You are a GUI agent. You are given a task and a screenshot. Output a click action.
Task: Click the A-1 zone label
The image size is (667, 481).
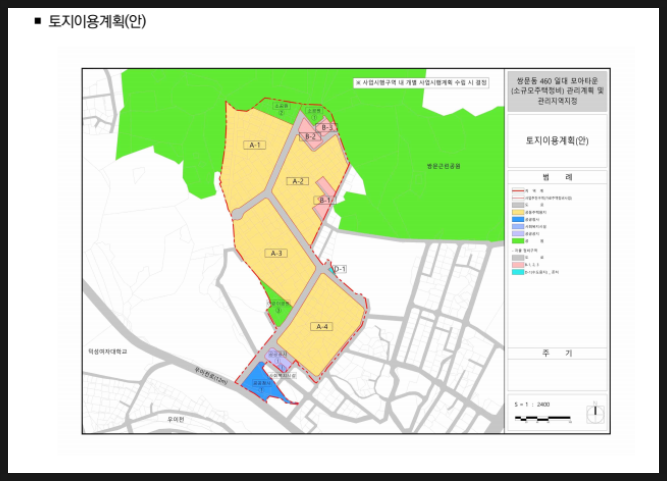254,145
